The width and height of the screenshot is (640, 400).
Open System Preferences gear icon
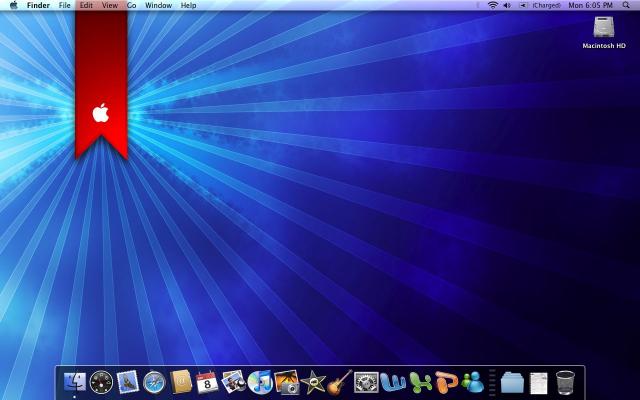tap(366, 382)
